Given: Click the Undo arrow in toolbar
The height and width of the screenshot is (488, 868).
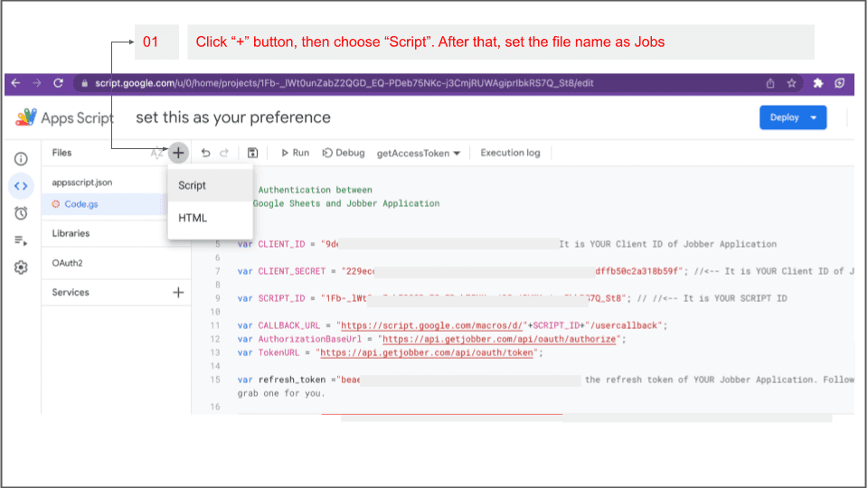Looking at the screenshot, I should pyautogui.click(x=205, y=154).
